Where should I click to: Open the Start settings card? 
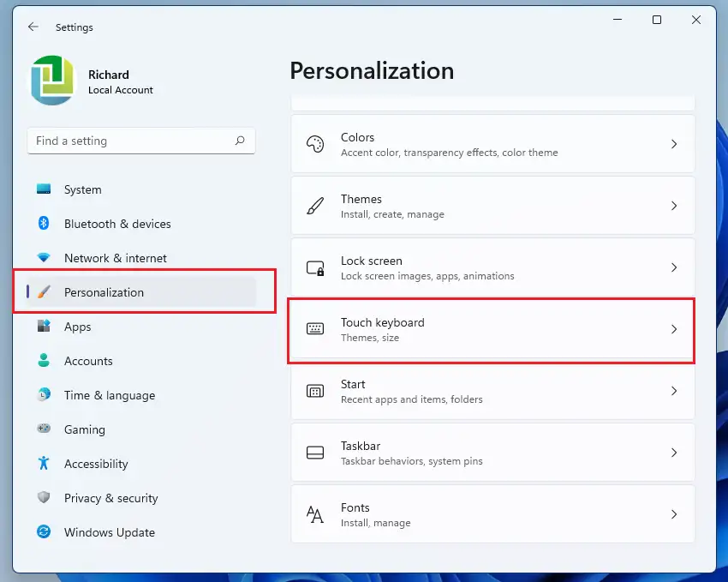(x=492, y=391)
